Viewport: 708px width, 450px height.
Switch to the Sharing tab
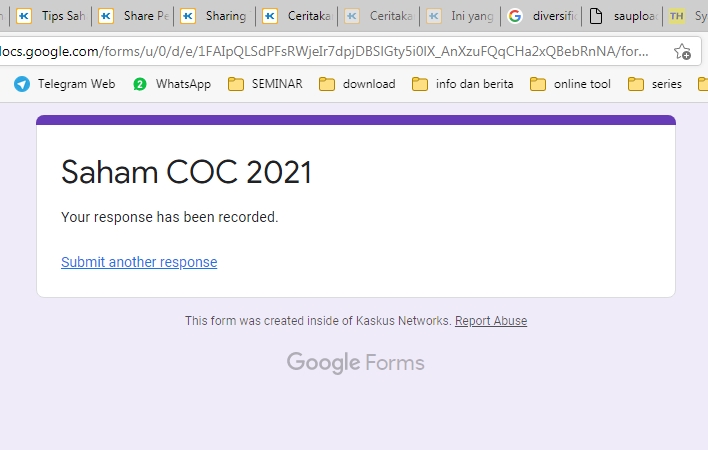(x=214, y=16)
